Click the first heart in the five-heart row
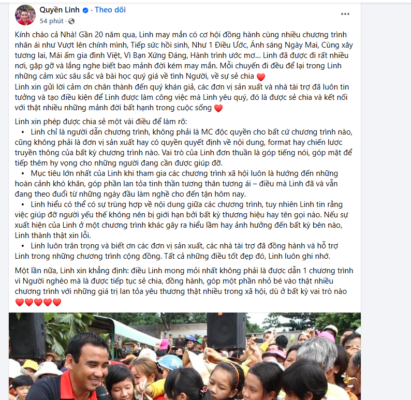This screenshot has width=411, height=400. (20, 302)
